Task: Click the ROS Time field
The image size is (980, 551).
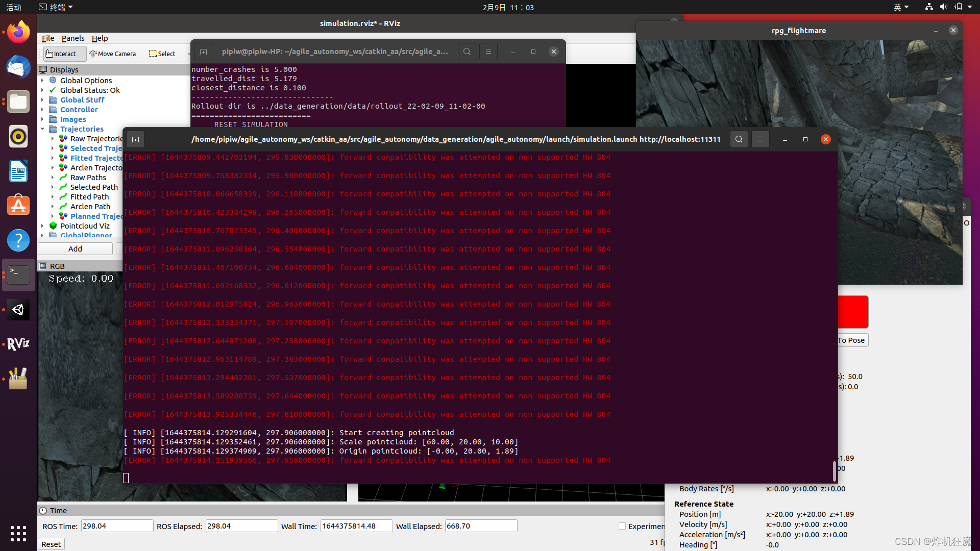Action: coord(117,526)
